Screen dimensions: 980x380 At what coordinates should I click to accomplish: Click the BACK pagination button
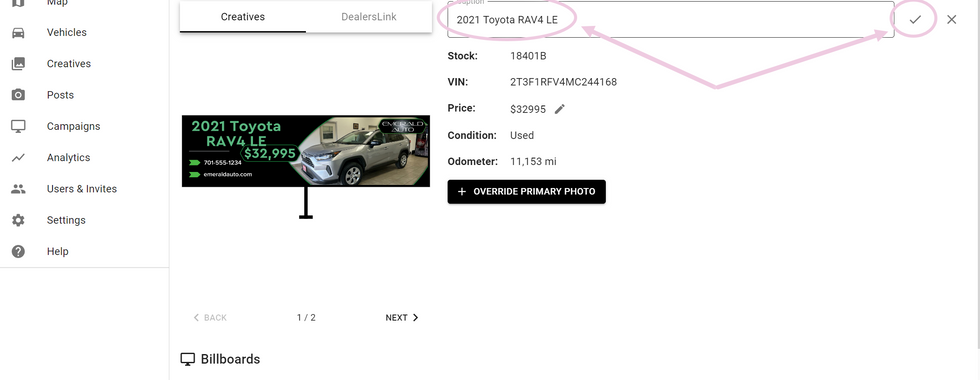(x=209, y=318)
